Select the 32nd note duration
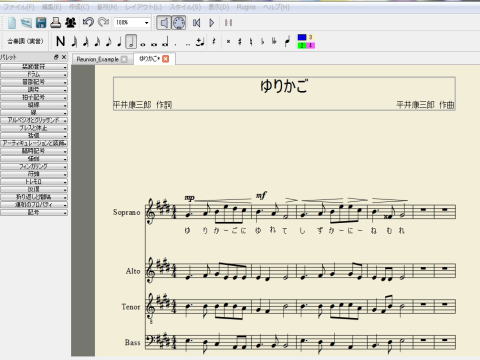The width and height of the screenshot is (480, 360). pos(86,41)
